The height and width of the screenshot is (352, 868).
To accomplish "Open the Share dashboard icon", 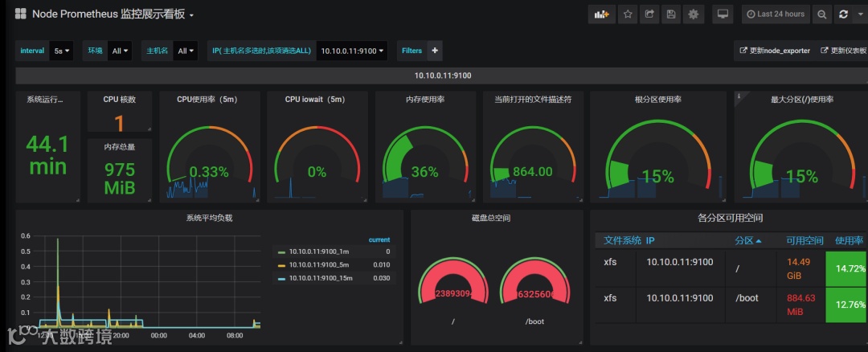I will click(649, 14).
